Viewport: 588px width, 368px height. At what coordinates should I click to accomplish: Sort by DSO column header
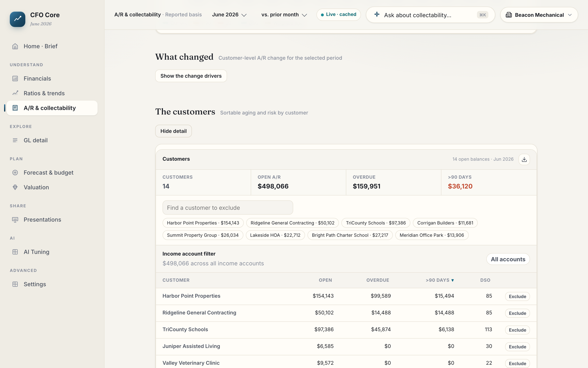tap(485, 280)
